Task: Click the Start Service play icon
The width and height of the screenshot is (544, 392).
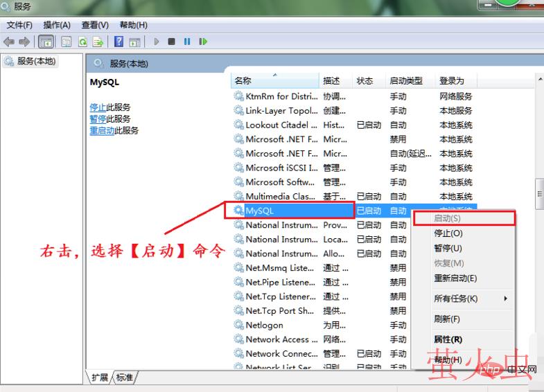Action: (156, 42)
